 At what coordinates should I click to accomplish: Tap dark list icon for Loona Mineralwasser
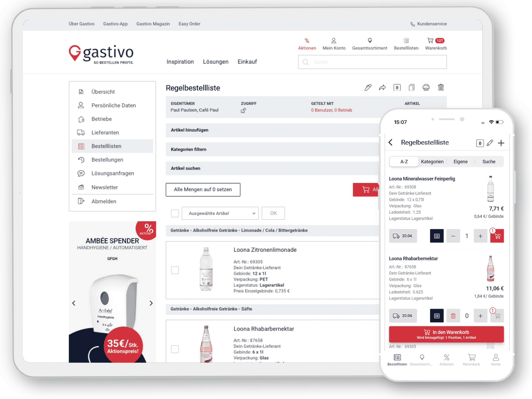(437, 236)
